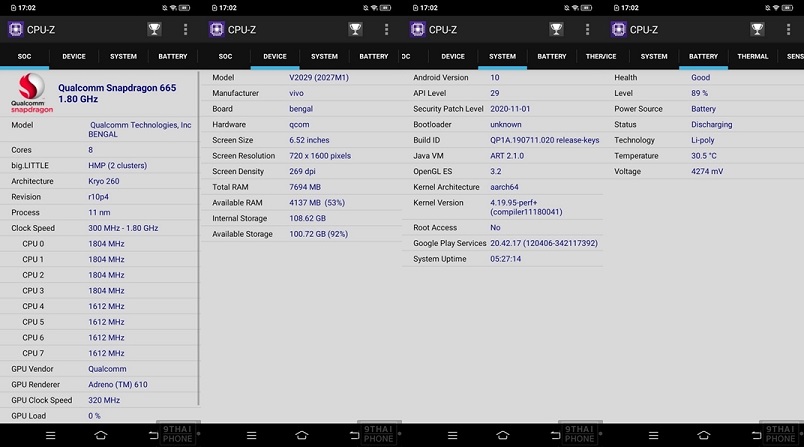The image size is (804, 447).
Task: Tap the Android home button under System screen
Action: 503,435
